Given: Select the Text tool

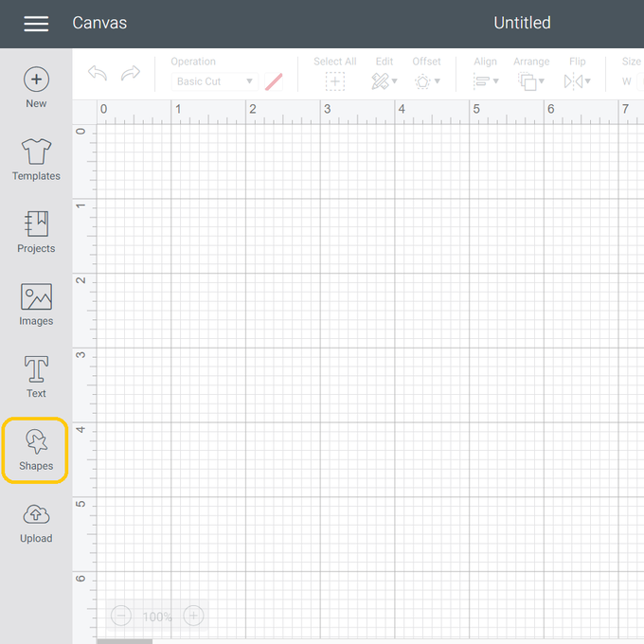Looking at the screenshot, I should (x=36, y=377).
